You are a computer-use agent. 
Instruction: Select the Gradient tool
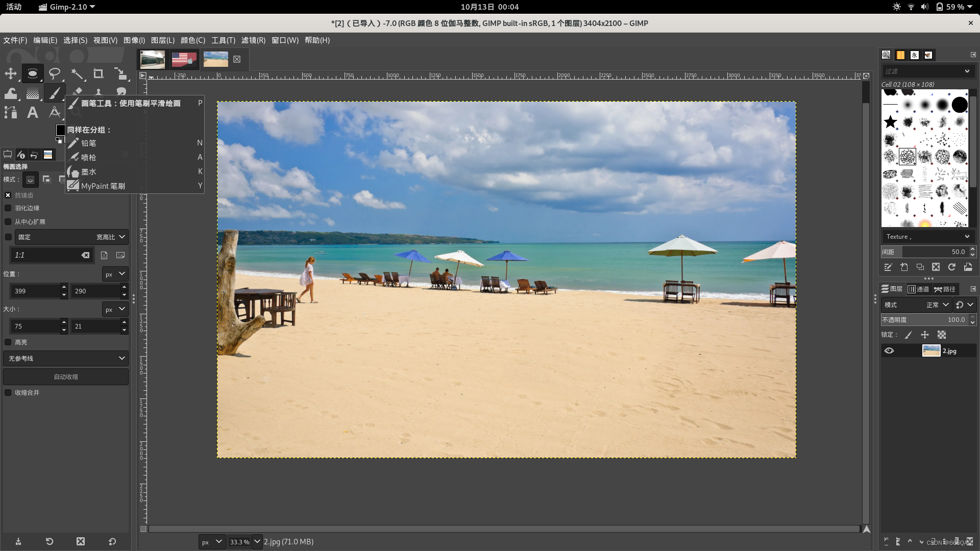pos(33,93)
